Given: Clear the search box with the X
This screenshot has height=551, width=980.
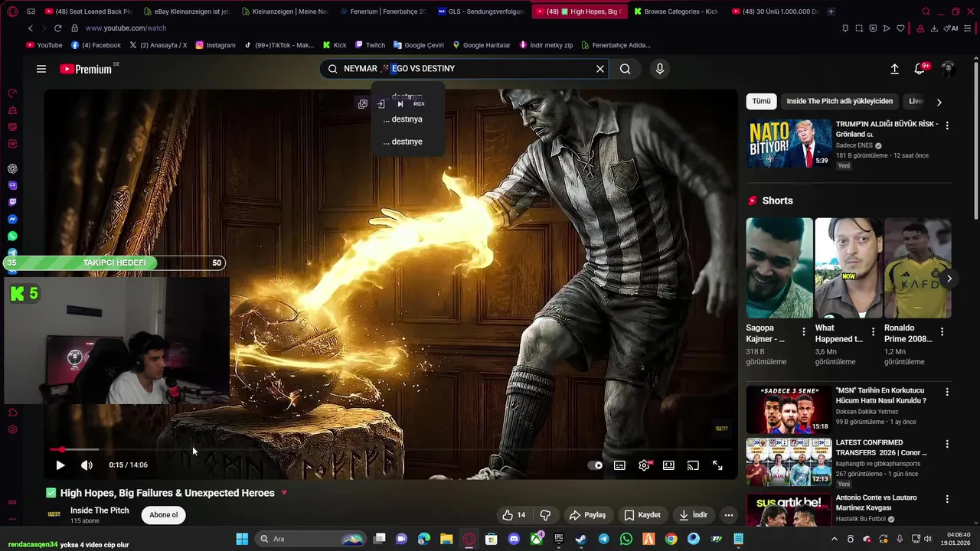Looking at the screenshot, I should click(600, 69).
